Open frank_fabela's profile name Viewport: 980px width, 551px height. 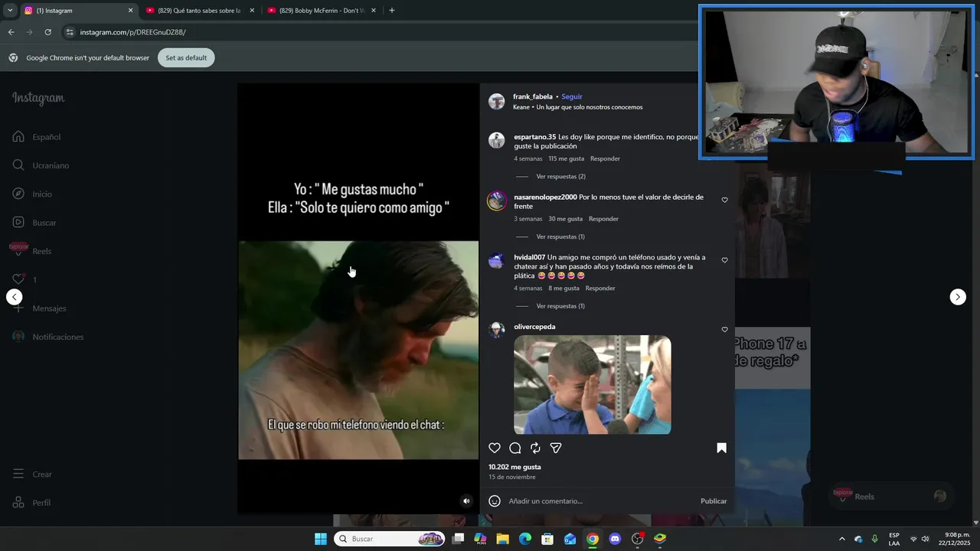coord(533,96)
